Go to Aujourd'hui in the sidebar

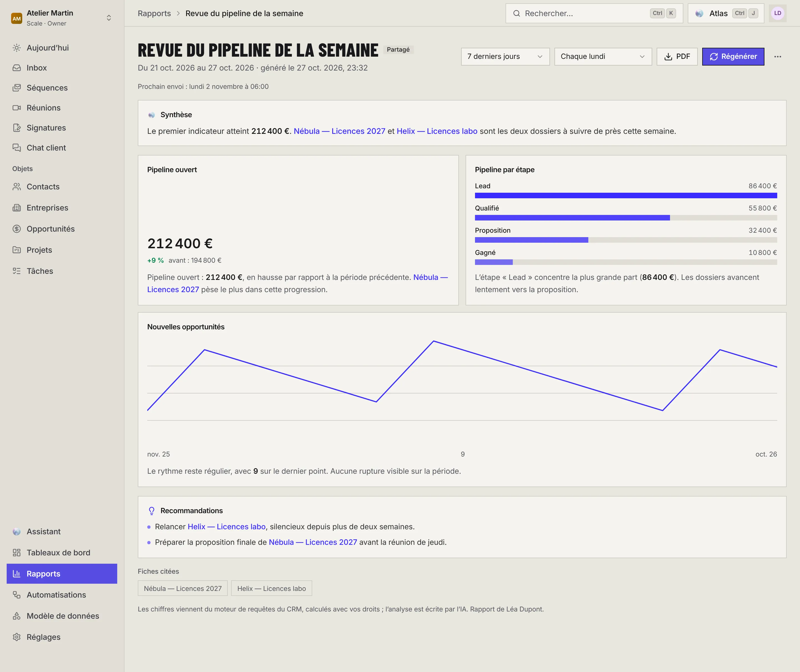tap(62, 47)
